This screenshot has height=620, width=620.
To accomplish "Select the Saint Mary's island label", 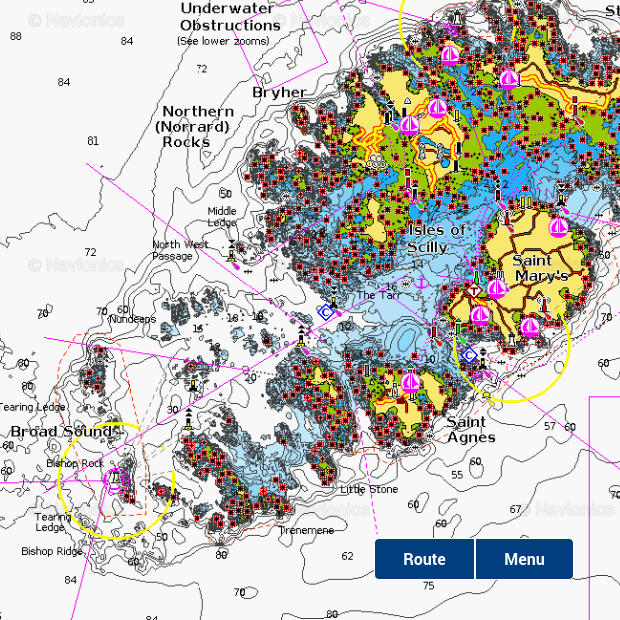I will coord(540,268).
